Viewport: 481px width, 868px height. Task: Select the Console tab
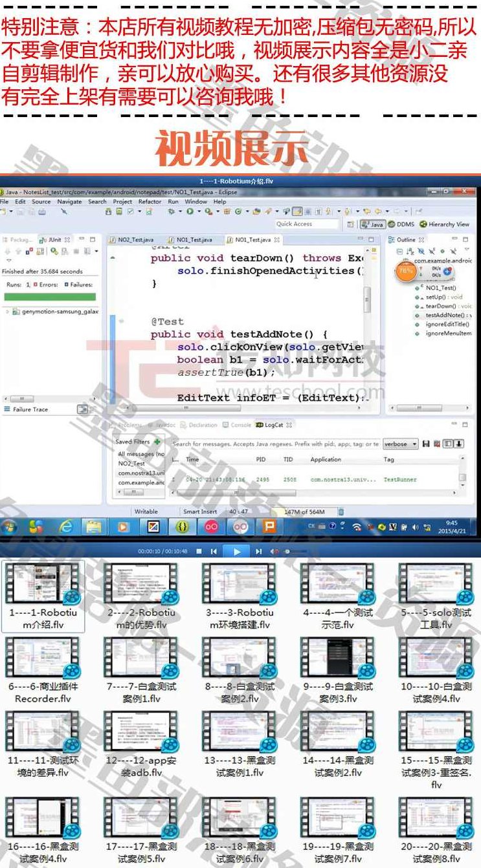240,425
